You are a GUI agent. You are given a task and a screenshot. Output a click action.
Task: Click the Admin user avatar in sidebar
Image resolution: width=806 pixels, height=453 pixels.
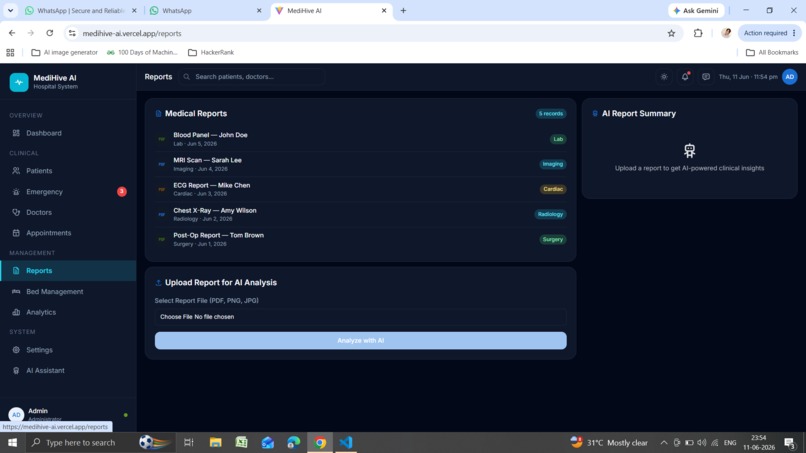16,414
